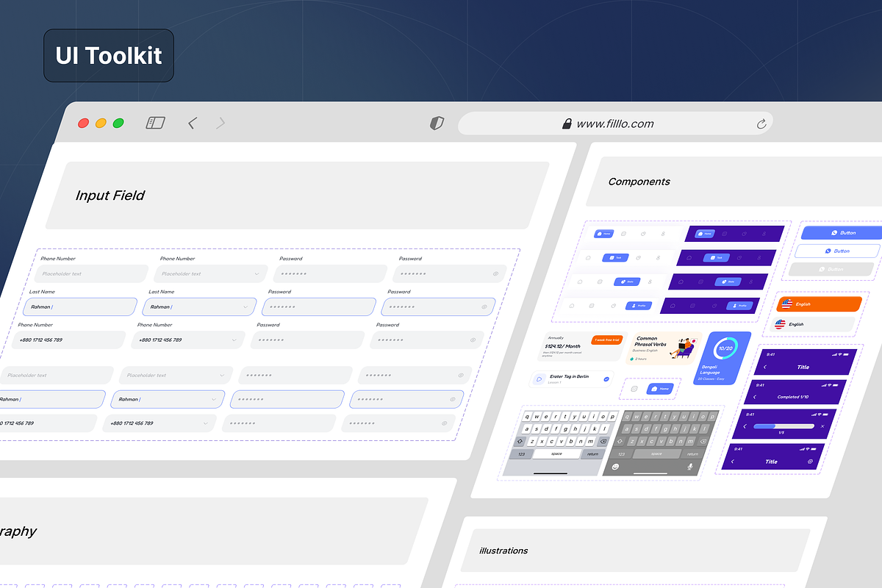Open the labeled Phone Number dropdown showing Placeholder text
882x588 pixels.
(210, 273)
